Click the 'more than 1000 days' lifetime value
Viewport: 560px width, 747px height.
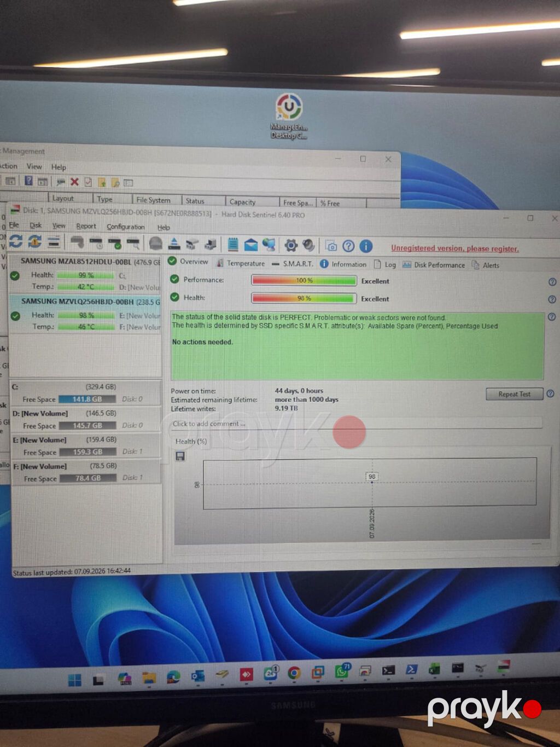tap(306, 399)
